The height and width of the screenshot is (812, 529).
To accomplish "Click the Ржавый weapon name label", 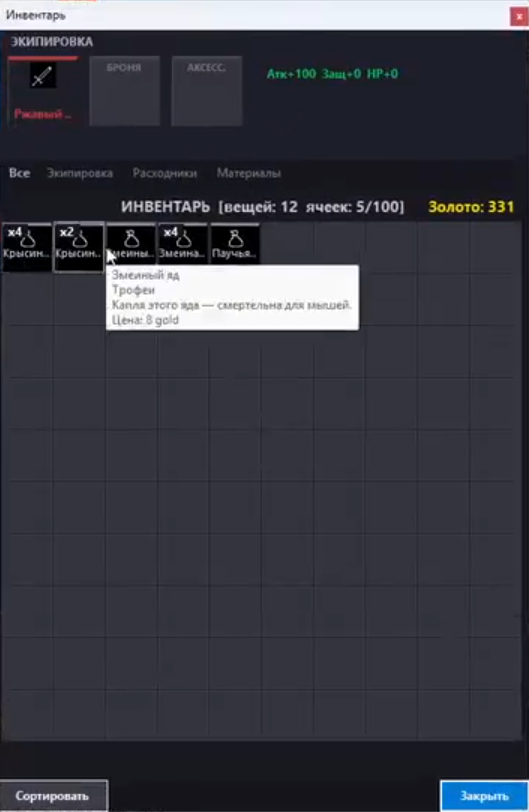I will 42,114.
